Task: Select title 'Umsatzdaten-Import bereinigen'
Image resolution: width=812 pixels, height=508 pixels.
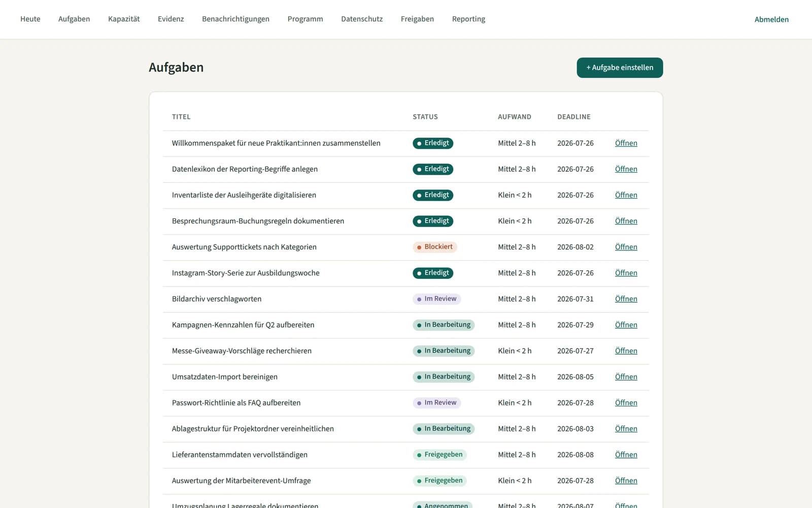Action: pyautogui.click(x=225, y=377)
